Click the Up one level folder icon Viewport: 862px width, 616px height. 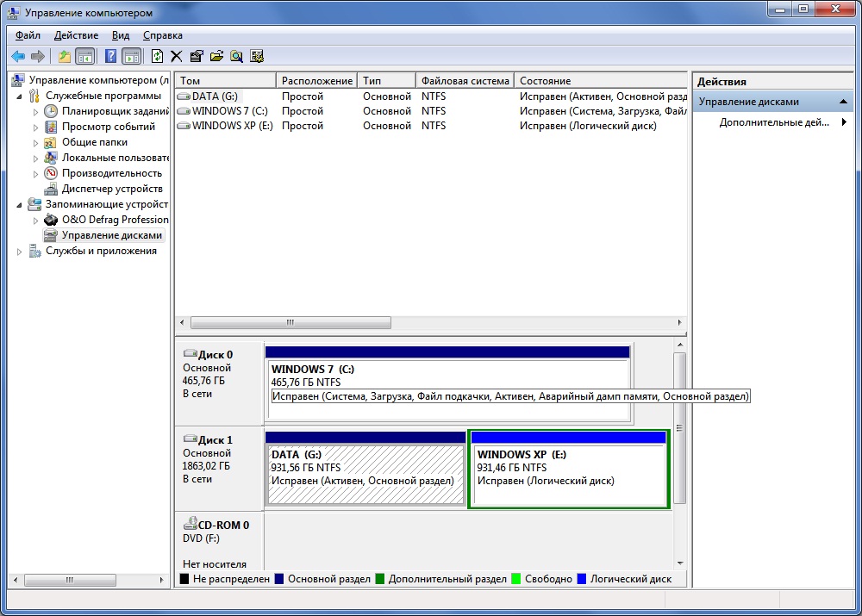[x=65, y=56]
